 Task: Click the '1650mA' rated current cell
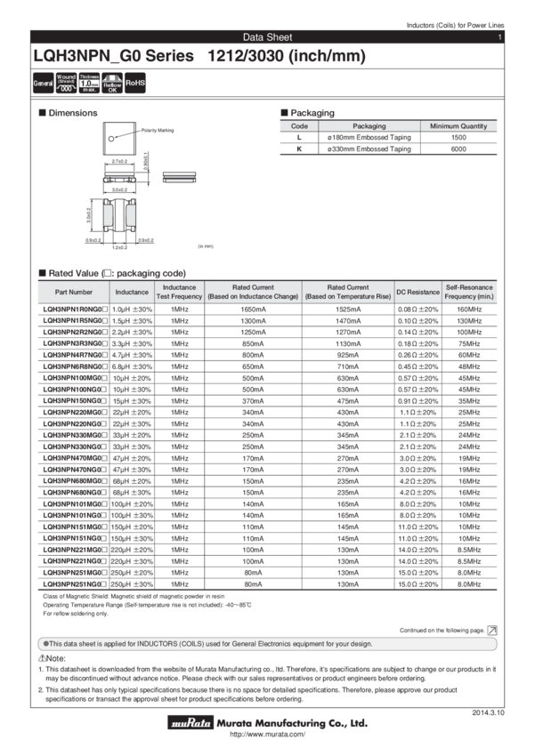(x=254, y=309)
